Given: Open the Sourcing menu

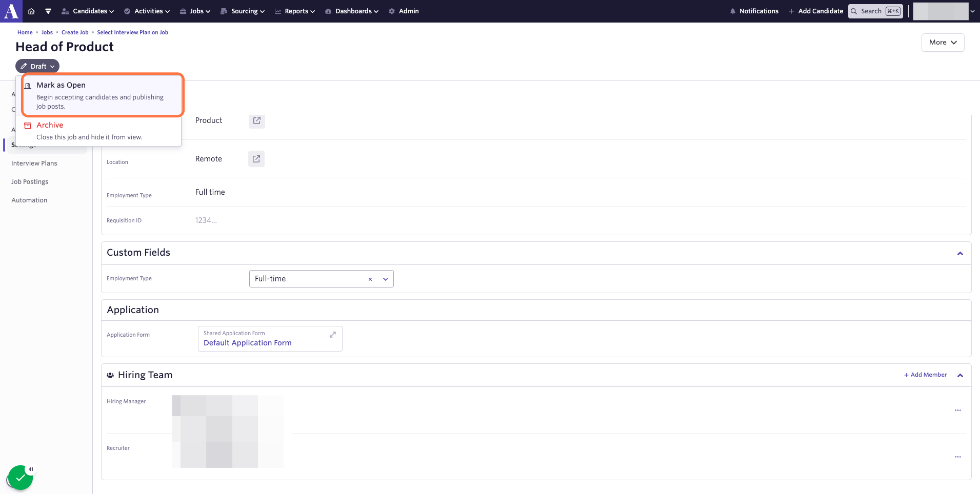Looking at the screenshot, I should [x=243, y=11].
